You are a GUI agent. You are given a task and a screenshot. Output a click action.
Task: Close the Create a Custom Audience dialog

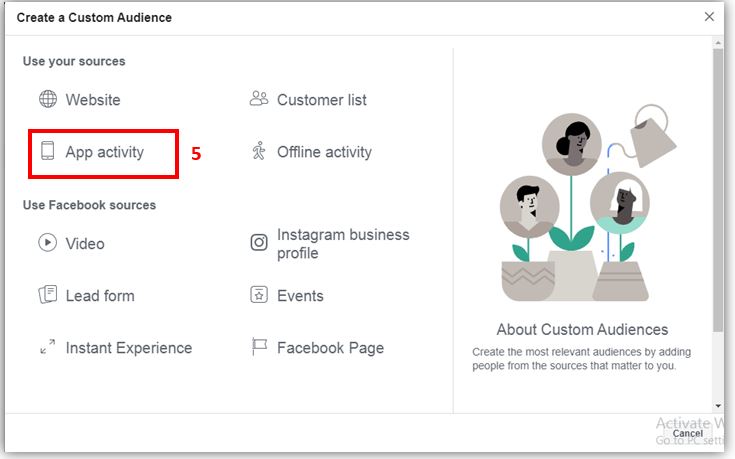709,17
